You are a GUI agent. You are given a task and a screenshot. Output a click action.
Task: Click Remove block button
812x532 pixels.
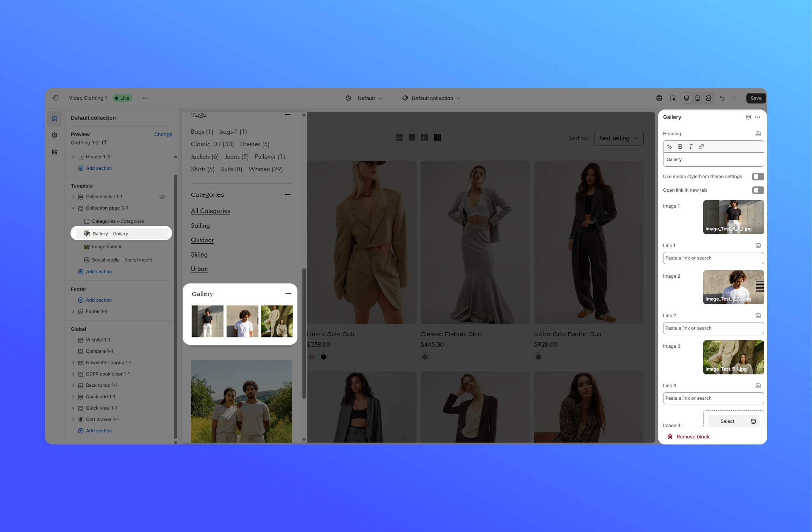688,437
